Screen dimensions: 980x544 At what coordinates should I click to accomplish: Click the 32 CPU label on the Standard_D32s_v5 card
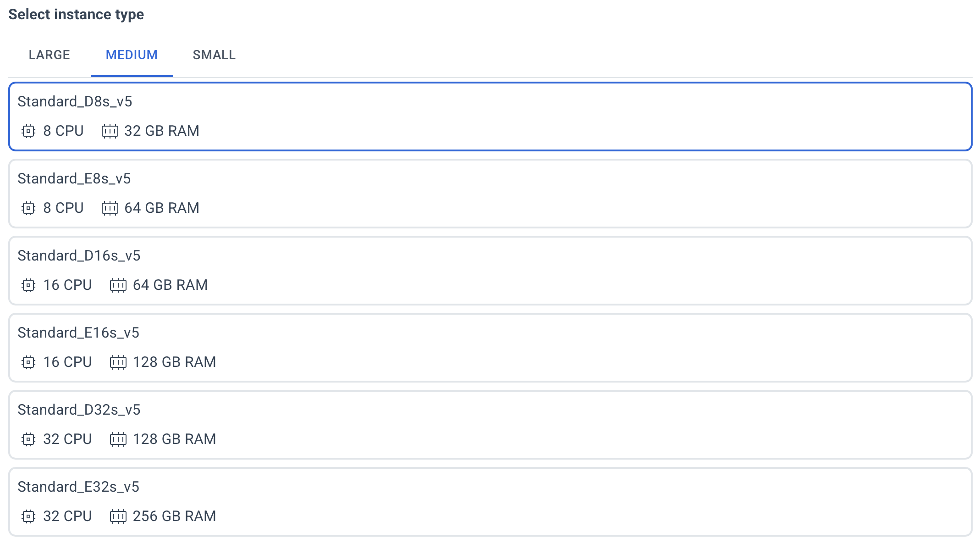point(67,439)
